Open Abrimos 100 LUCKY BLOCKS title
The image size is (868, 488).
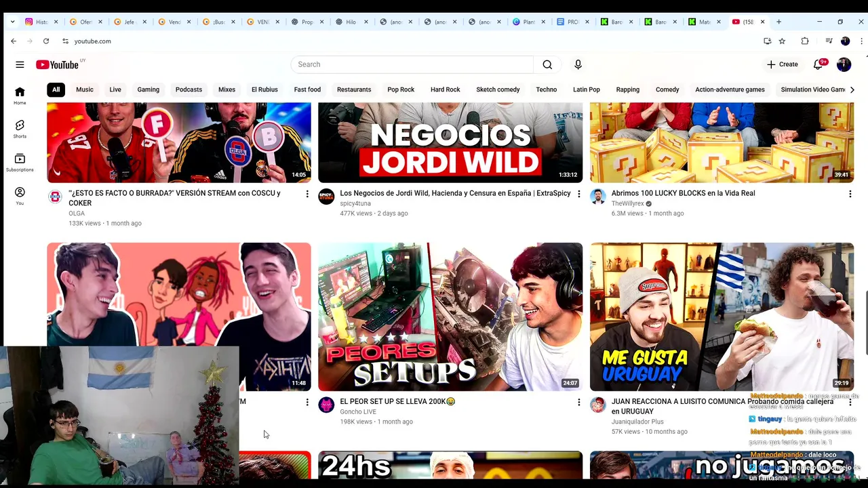click(x=683, y=193)
